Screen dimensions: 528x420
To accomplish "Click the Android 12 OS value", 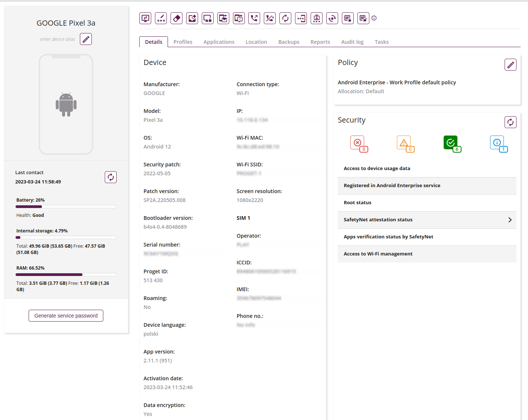I will [157, 147].
